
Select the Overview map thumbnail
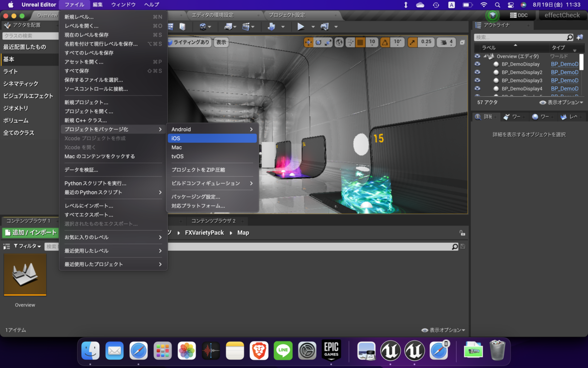click(25, 275)
